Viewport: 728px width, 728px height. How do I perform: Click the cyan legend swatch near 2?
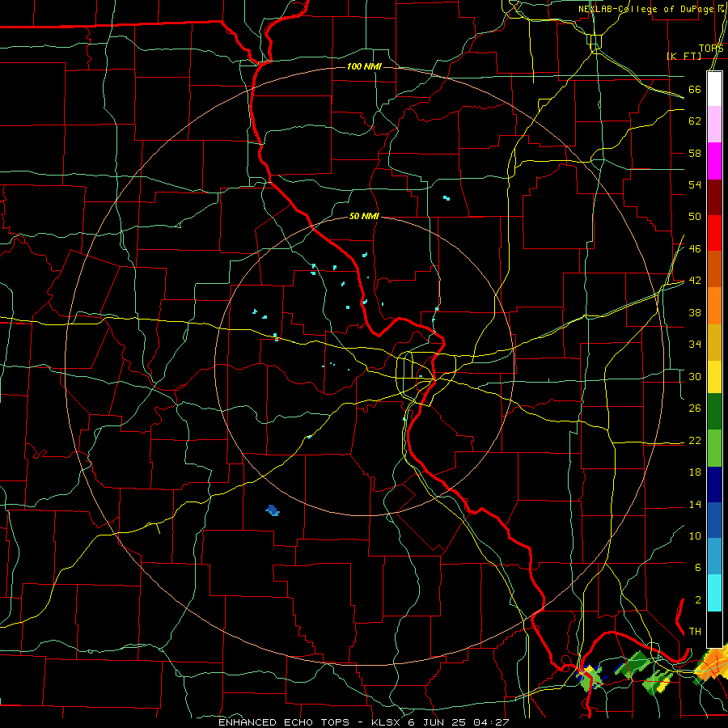click(x=714, y=593)
